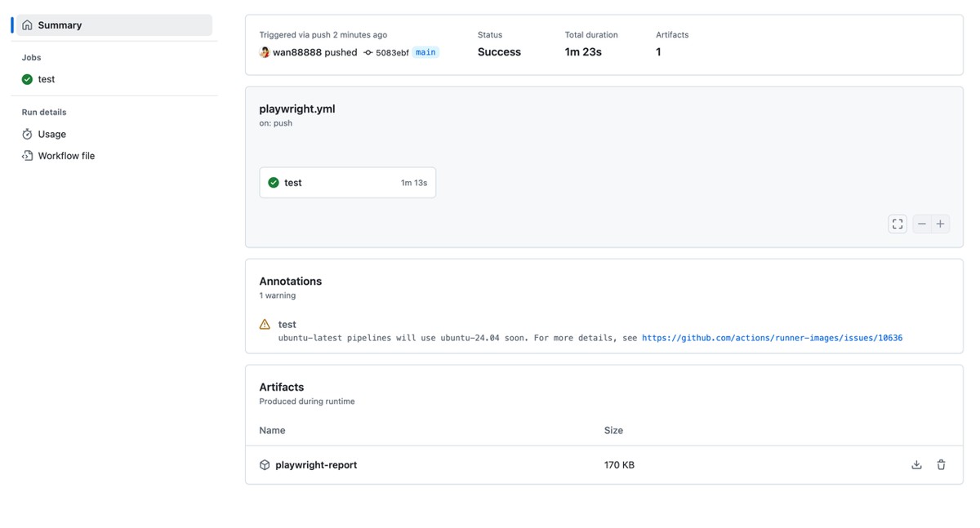
Task: Zoom in the workflow graph
Action: 941,224
